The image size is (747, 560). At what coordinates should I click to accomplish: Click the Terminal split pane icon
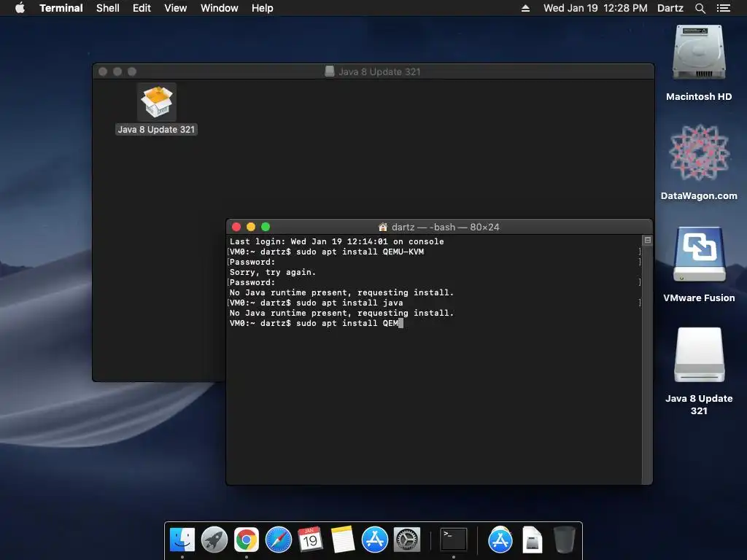(648, 240)
